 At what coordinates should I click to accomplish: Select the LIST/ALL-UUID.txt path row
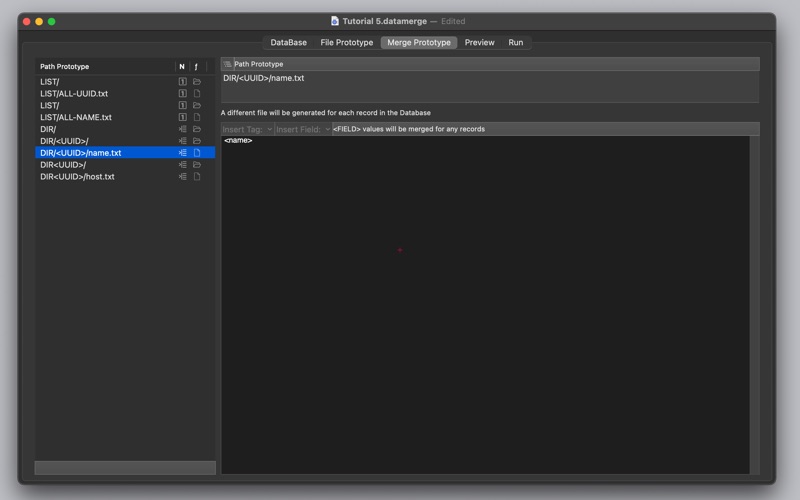125,93
